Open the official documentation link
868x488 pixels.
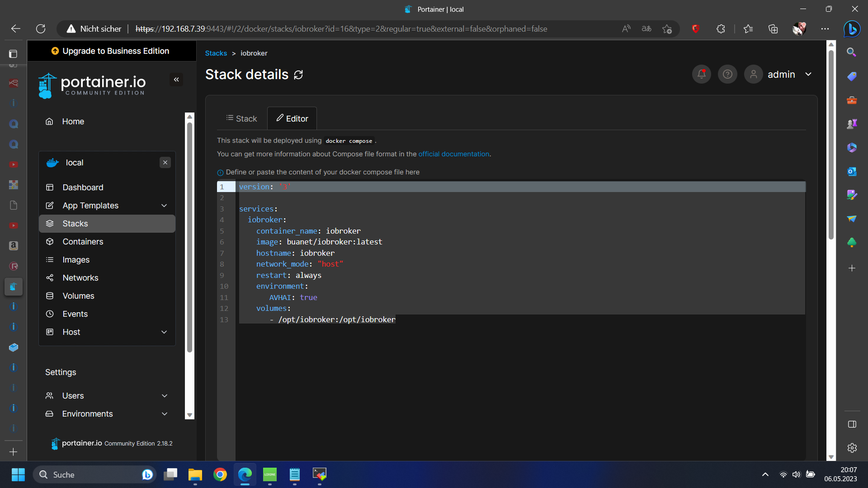[x=453, y=154]
